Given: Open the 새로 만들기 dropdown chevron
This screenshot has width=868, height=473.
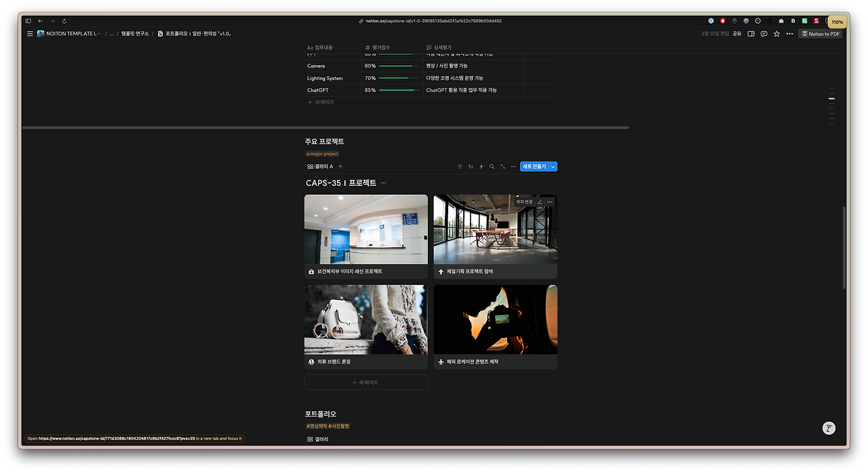Looking at the screenshot, I should tap(553, 166).
